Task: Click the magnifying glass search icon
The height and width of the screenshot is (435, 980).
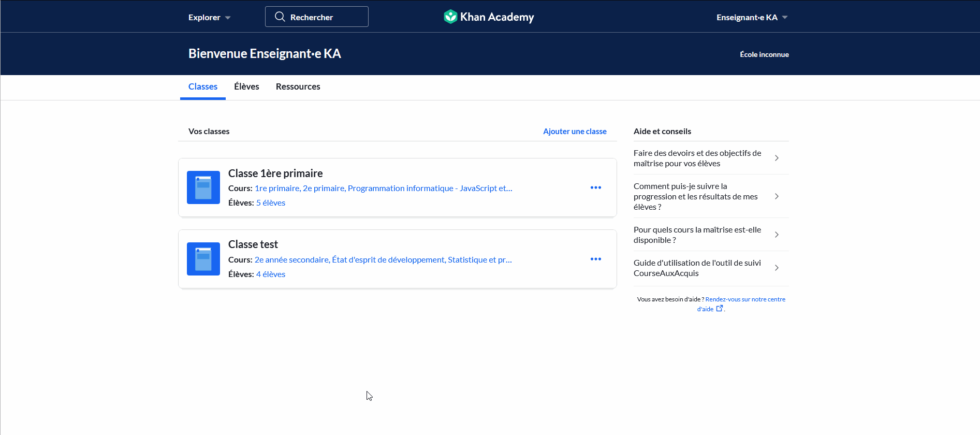Action: tap(280, 17)
